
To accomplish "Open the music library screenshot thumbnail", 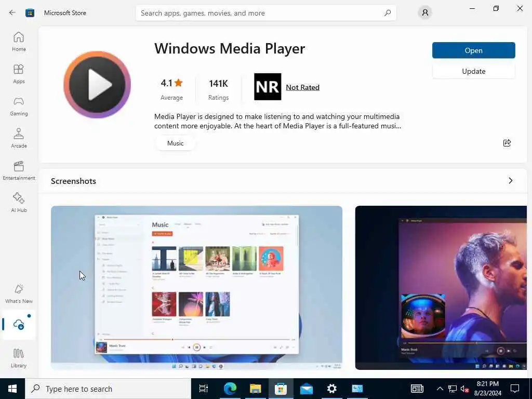I will coord(196,288).
